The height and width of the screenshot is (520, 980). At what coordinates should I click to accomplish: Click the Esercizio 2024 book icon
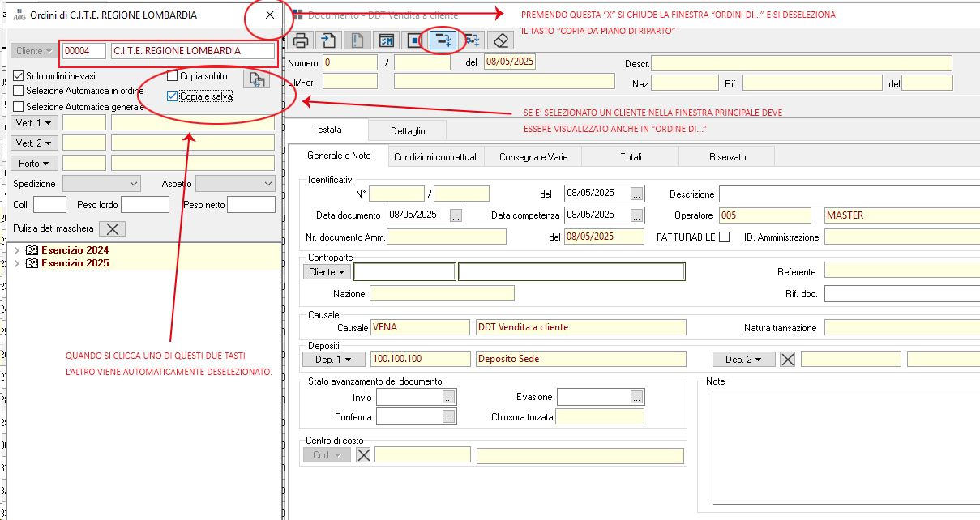point(32,250)
